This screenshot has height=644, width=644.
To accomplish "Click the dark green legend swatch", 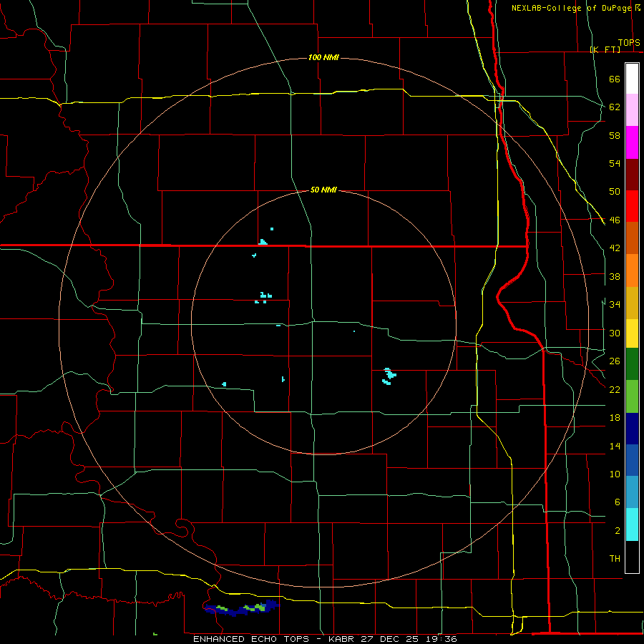I will [632, 364].
